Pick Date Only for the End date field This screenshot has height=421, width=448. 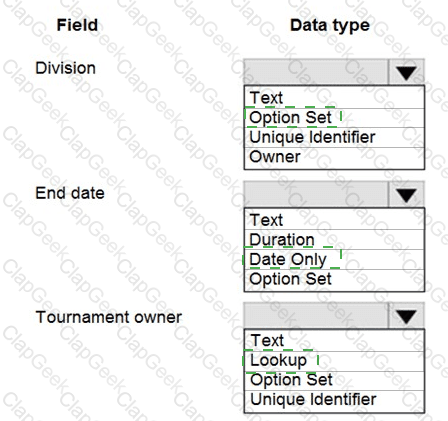click(334, 260)
